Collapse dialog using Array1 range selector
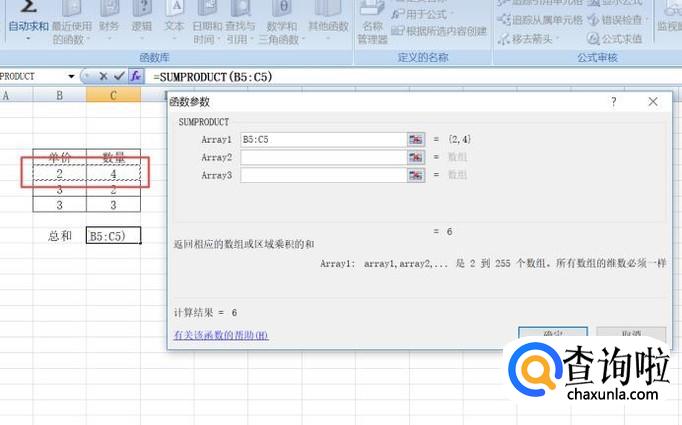Screen dimensions: 682x425 pyautogui.click(x=415, y=139)
